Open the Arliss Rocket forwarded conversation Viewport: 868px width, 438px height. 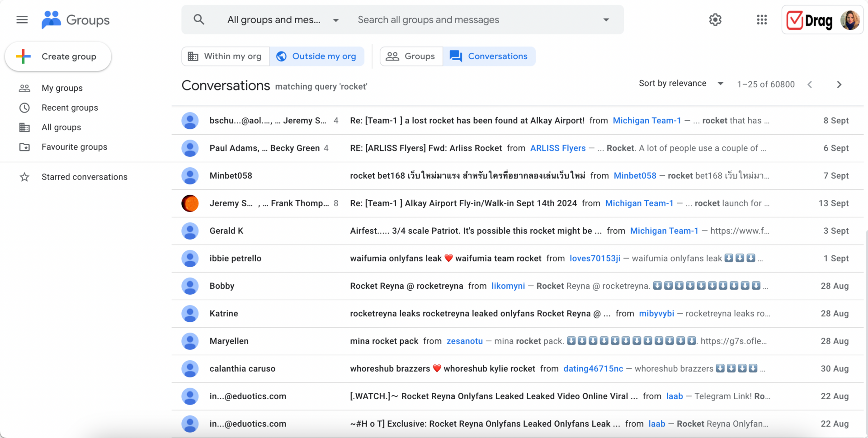tap(426, 148)
